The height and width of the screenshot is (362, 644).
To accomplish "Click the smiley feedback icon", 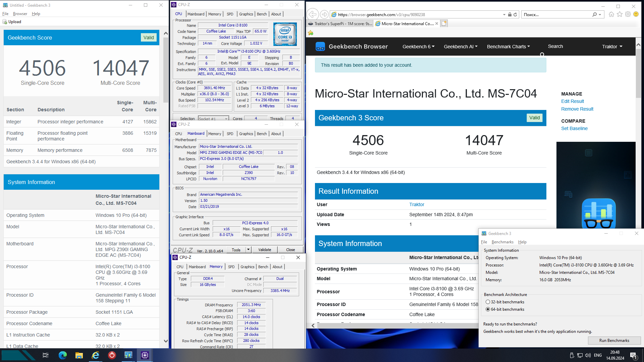I will coord(636,14).
